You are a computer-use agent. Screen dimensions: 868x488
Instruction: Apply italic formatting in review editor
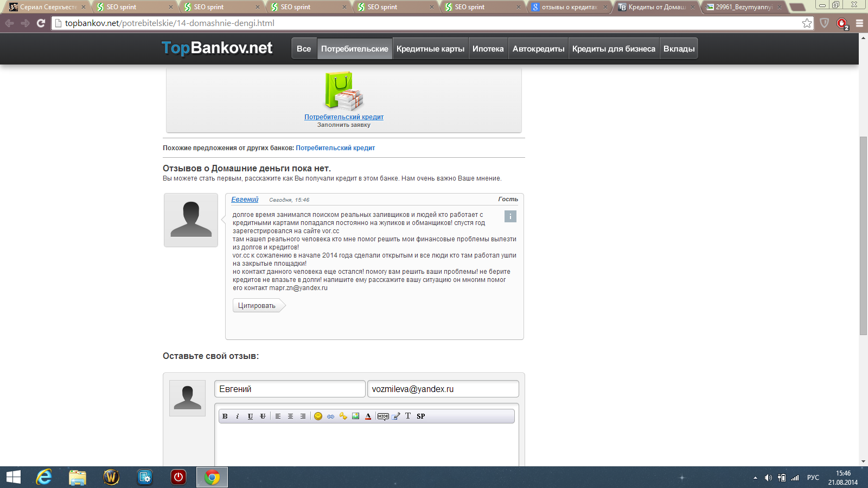point(238,416)
